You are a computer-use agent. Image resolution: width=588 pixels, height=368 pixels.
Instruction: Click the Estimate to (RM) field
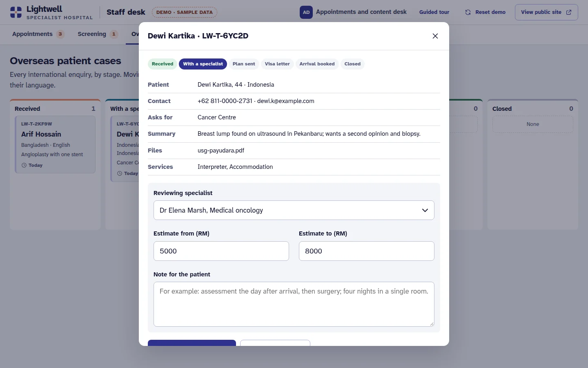click(367, 251)
